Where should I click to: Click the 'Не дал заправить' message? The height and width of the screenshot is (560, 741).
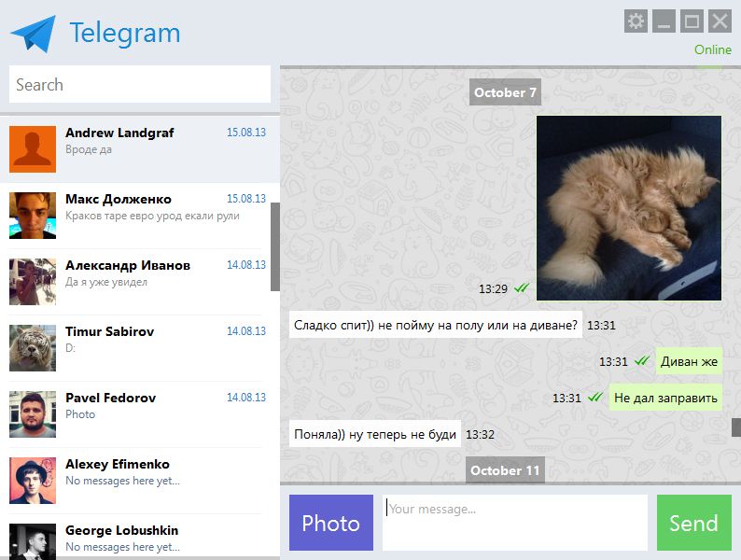[665, 398]
